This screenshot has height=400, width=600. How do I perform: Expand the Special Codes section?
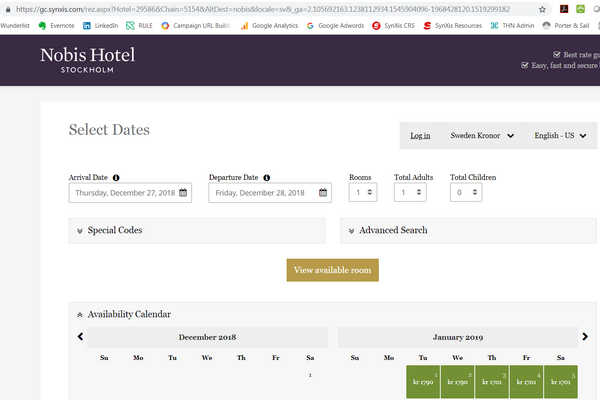(x=197, y=230)
